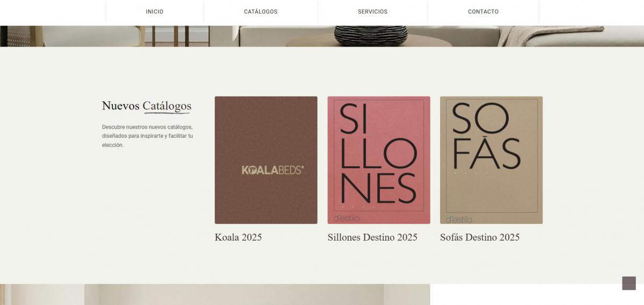Click the d'estilo logo on Sillones cover

pyautogui.click(x=346, y=219)
